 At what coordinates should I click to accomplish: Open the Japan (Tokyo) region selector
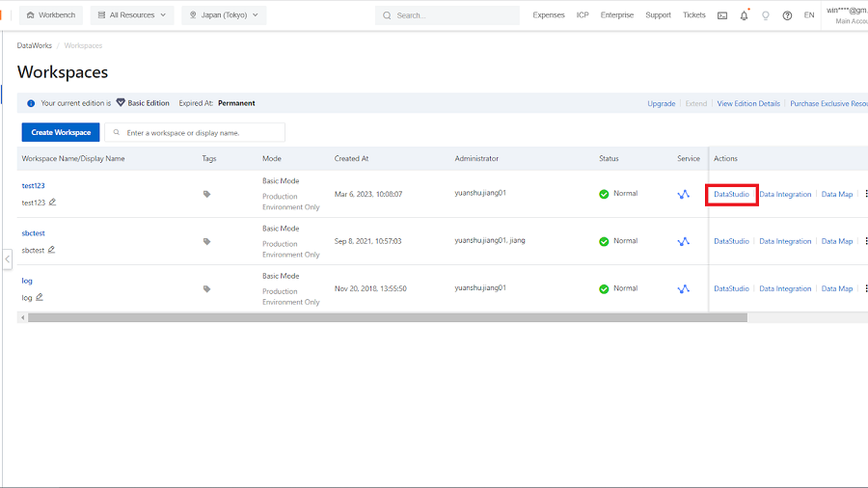coord(224,15)
